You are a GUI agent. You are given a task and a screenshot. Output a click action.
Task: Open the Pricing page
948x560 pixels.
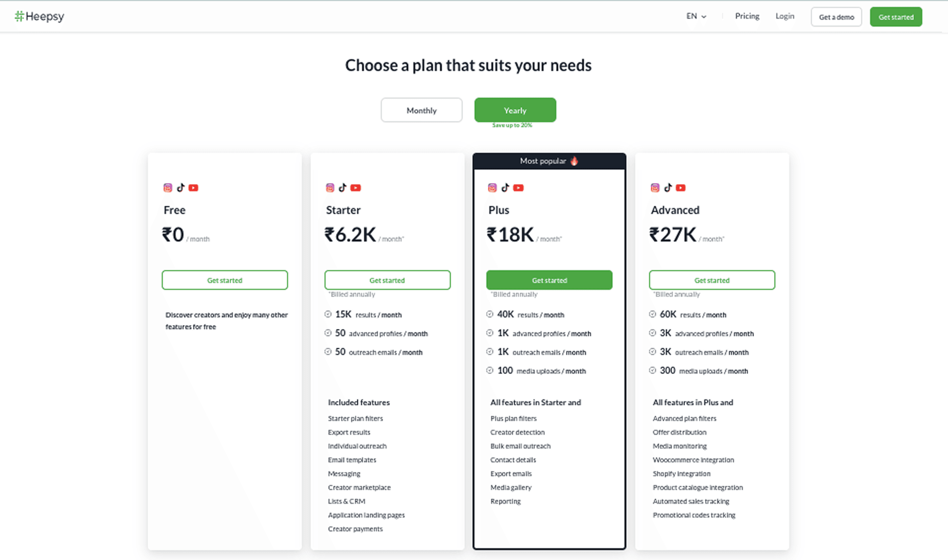point(747,16)
